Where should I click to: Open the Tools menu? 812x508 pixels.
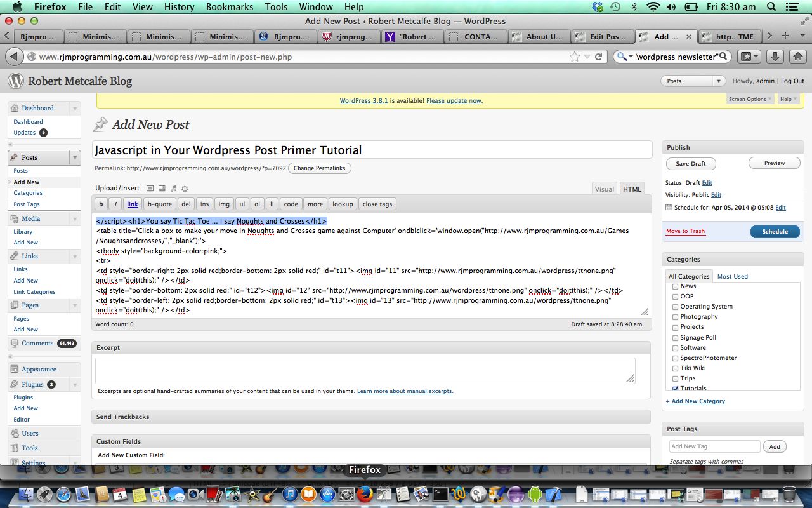coord(277,7)
